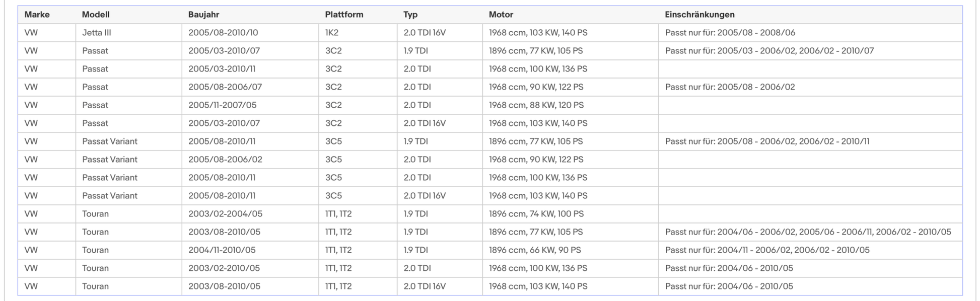
Task: Click the 88 KW, 120 PS motor cell
Action: click(x=536, y=105)
